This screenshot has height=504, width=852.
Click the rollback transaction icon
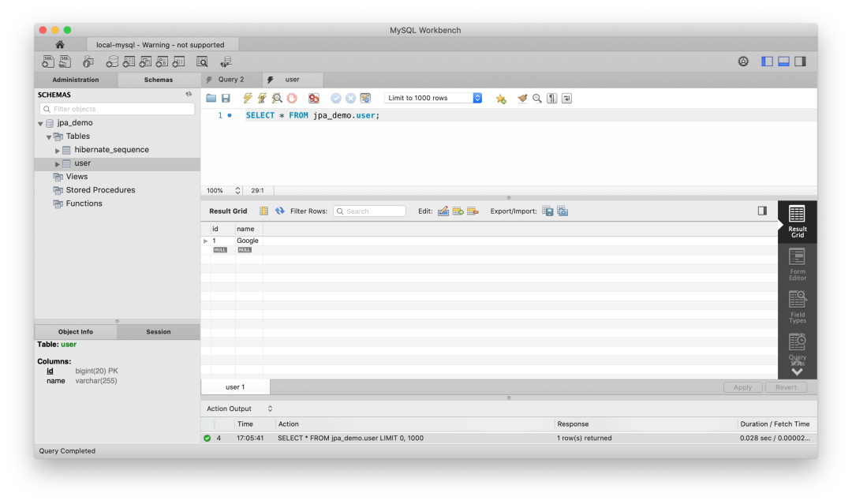[x=350, y=99]
